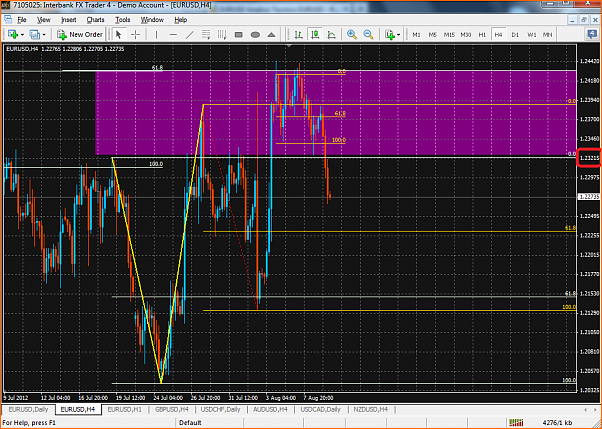602x429 pixels.
Task: Open the Window menu
Action: 152,20
